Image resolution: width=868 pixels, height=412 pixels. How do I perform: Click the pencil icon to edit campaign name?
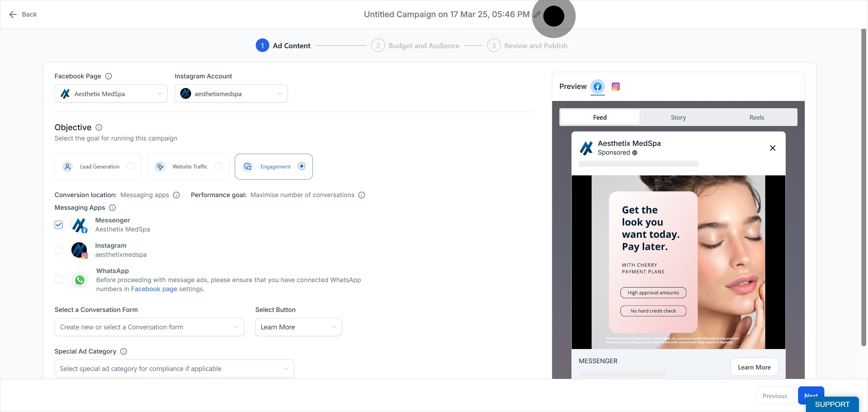[537, 14]
